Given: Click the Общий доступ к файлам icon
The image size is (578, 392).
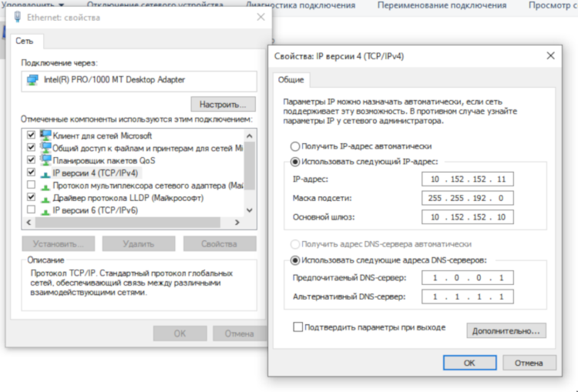Looking at the screenshot, I should click(45, 148).
